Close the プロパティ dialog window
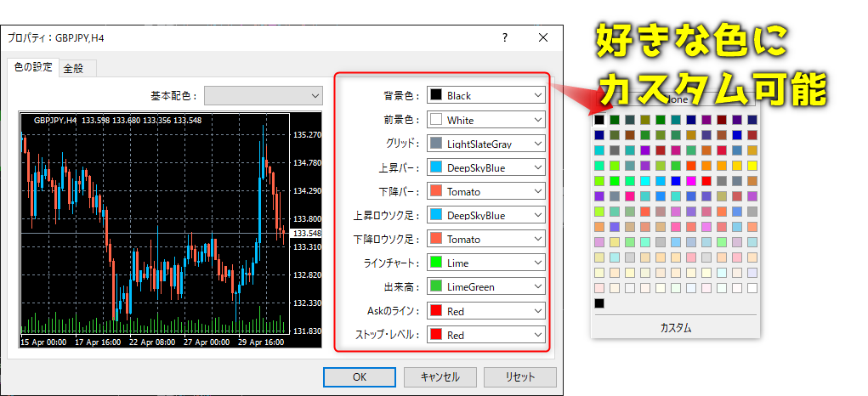Viewport: 868px width, 396px height. tap(543, 37)
